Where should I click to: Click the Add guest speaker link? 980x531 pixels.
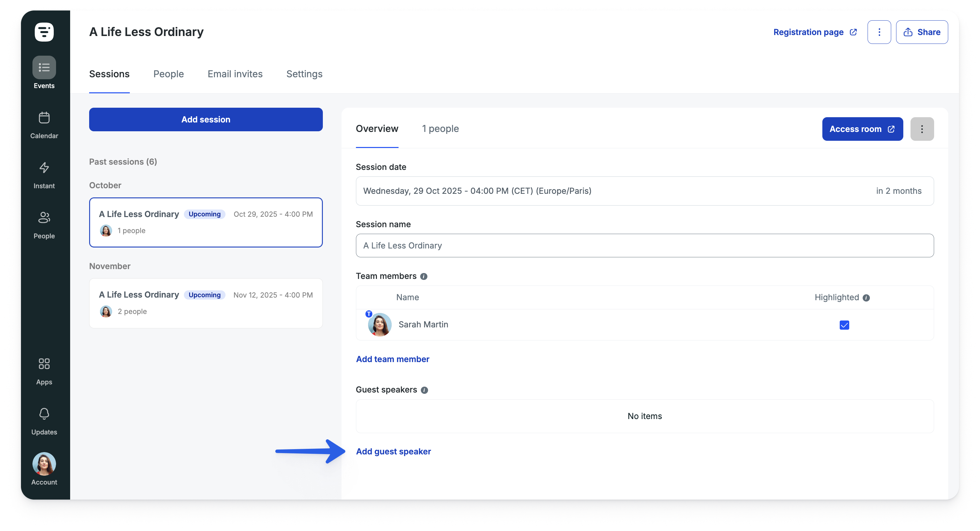393,451
